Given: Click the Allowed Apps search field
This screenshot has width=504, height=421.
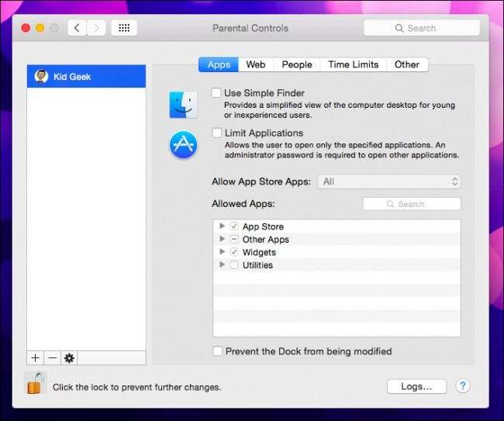Looking at the screenshot, I should point(412,204).
